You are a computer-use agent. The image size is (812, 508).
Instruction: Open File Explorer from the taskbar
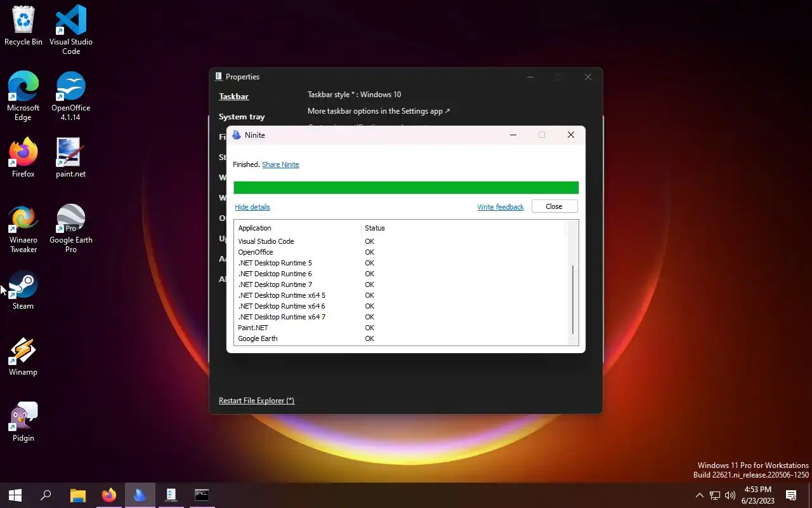(77, 495)
